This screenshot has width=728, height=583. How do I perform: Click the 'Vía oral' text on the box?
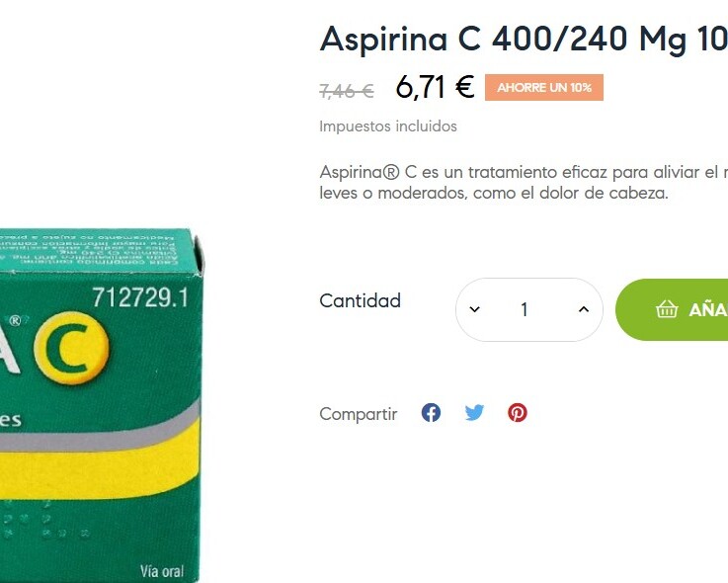coord(162,571)
